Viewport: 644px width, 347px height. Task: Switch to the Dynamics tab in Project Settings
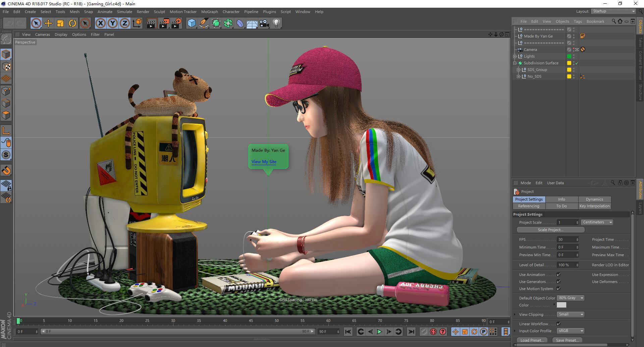[594, 199]
